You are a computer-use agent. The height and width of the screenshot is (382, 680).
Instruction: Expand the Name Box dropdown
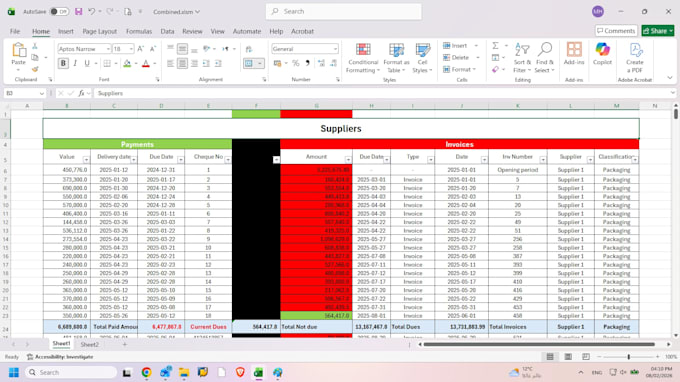click(42, 93)
